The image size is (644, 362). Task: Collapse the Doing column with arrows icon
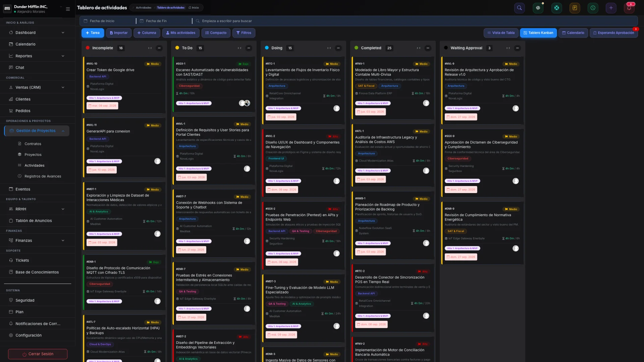(x=329, y=48)
